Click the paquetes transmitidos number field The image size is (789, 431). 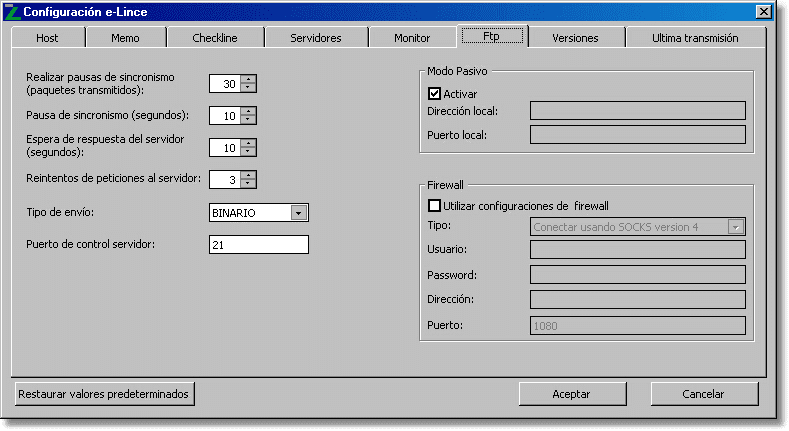click(225, 83)
